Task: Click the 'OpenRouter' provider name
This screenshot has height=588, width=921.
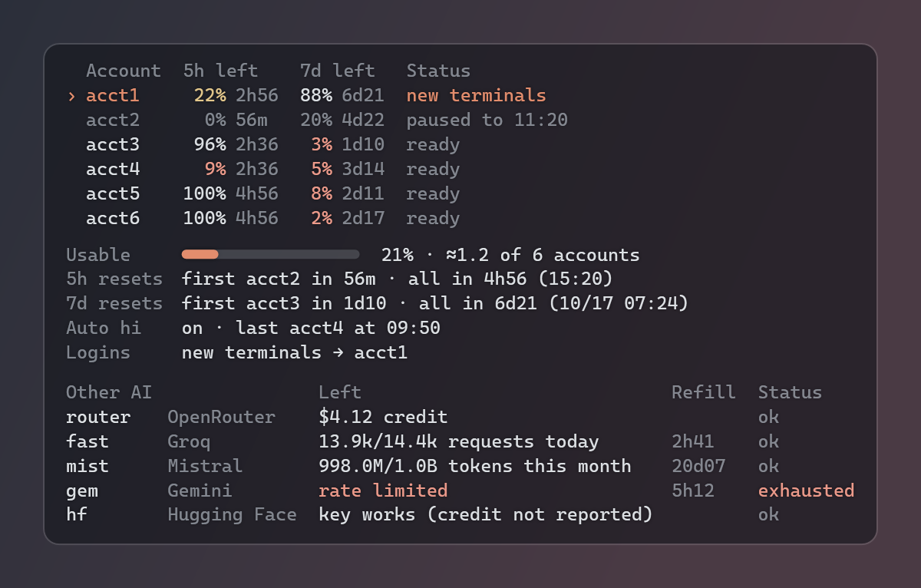Action: [222, 418]
